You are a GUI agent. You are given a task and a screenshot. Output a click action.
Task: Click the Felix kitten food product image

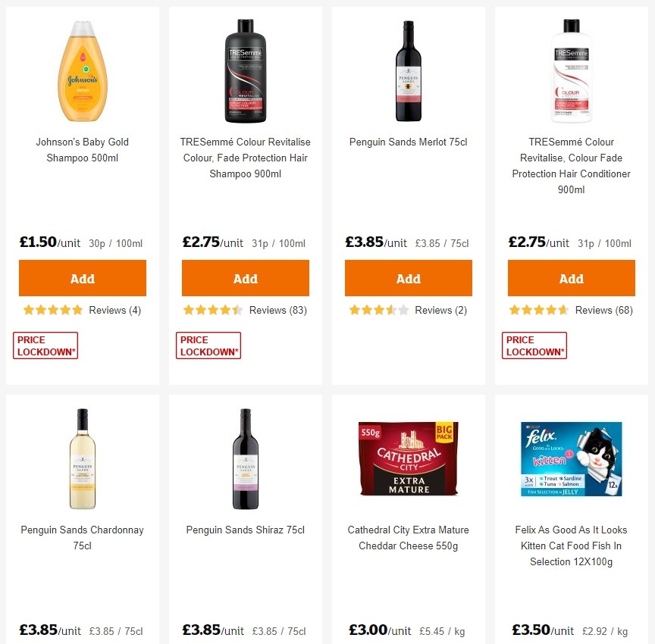point(571,458)
